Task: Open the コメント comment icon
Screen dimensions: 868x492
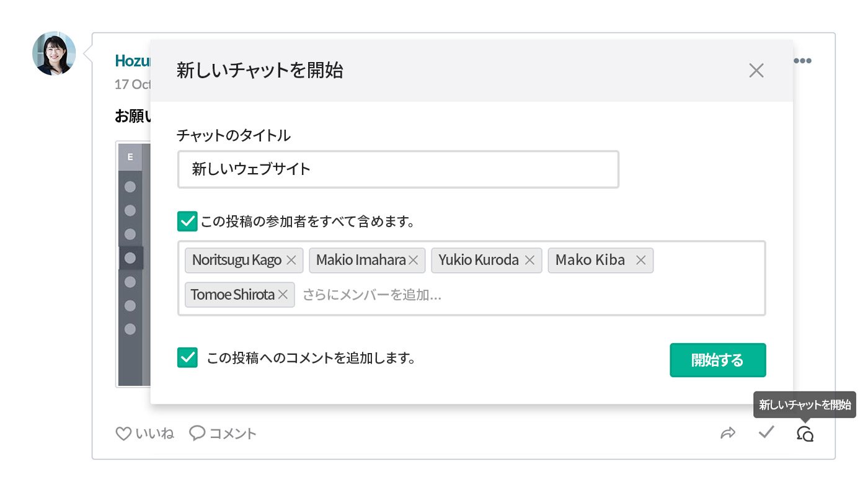Action: point(197,433)
